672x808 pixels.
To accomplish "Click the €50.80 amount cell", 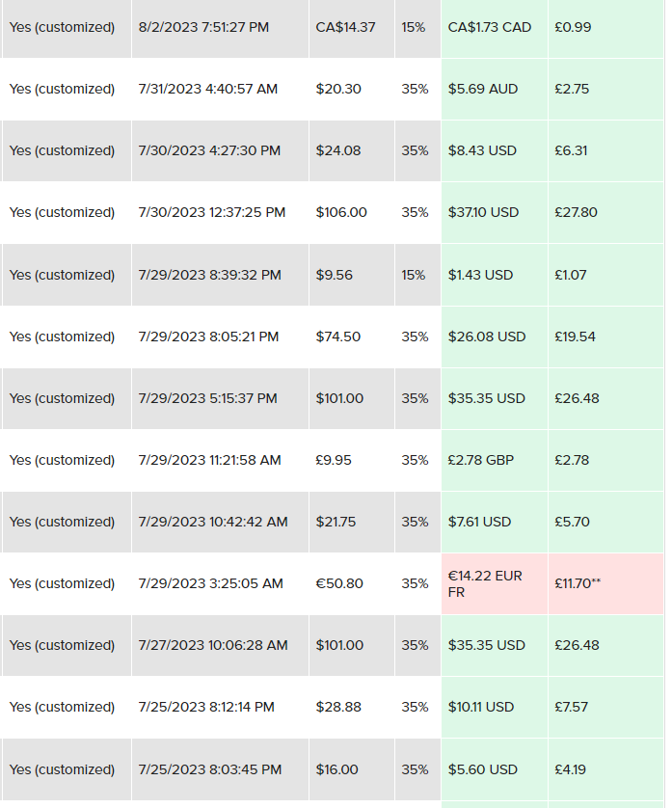I will [339, 583].
